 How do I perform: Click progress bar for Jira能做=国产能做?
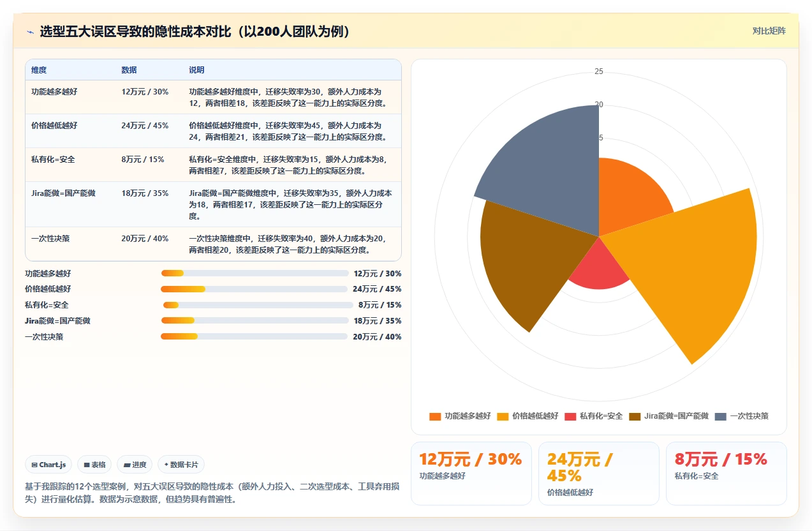(x=255, y=320)
